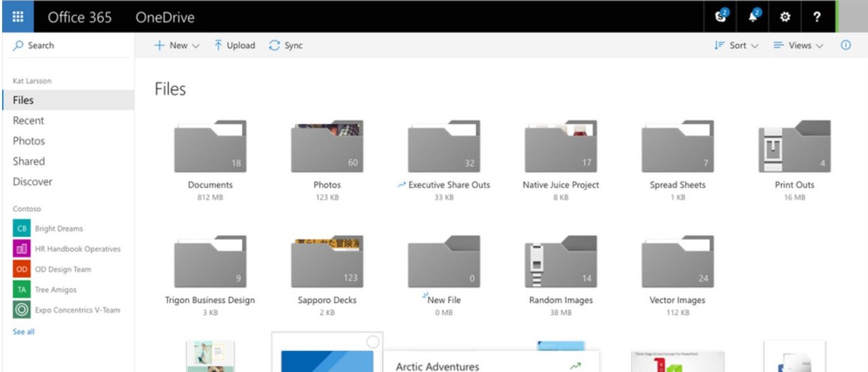Open the New File folder
This screenshot has width=868, height=372.
coord(444,262)
